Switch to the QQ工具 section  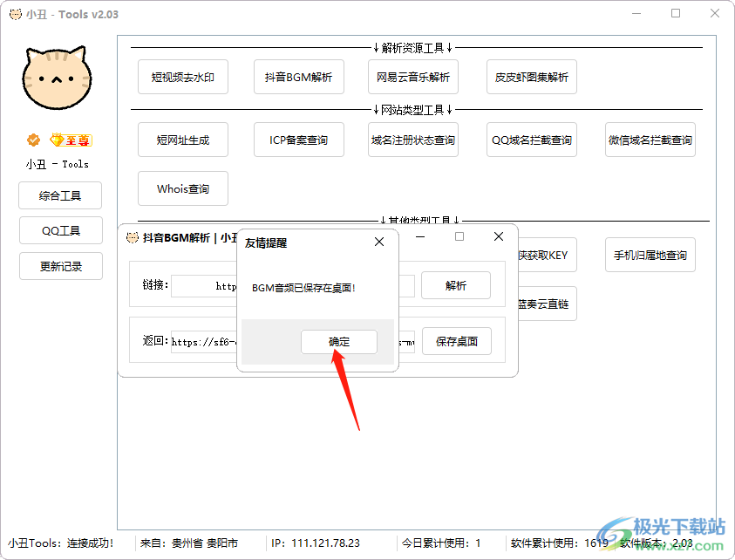(61, 230)
